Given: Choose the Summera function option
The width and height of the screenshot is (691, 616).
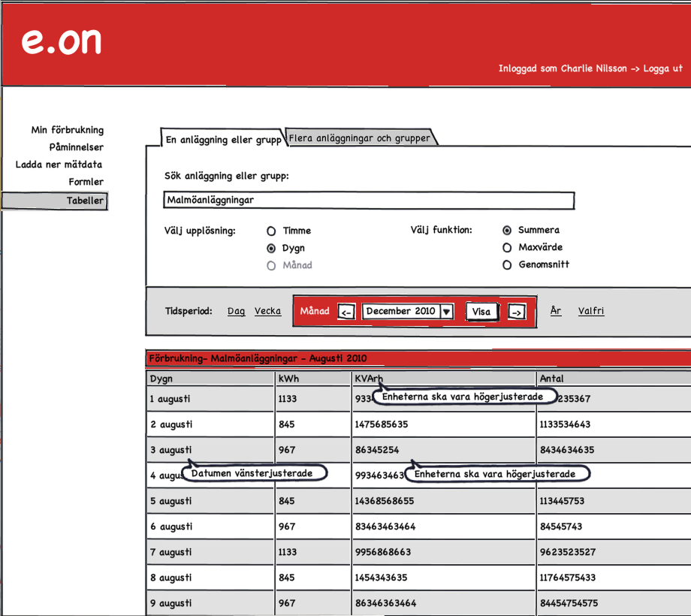Looking at the screenshot, I should pos(507,230).
